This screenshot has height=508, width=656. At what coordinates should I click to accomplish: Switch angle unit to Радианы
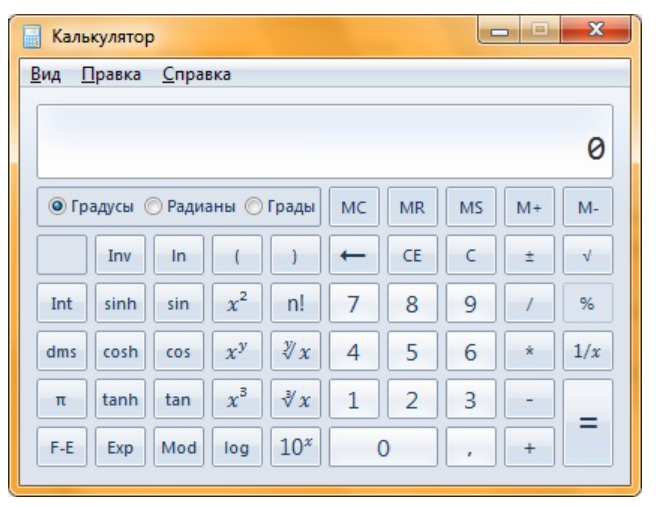click(x=154, y=207)
